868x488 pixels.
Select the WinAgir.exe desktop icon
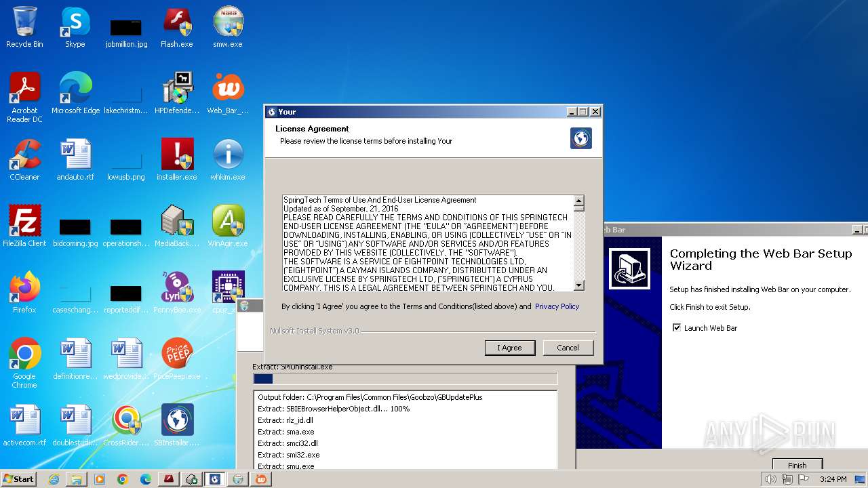point(228,226)
